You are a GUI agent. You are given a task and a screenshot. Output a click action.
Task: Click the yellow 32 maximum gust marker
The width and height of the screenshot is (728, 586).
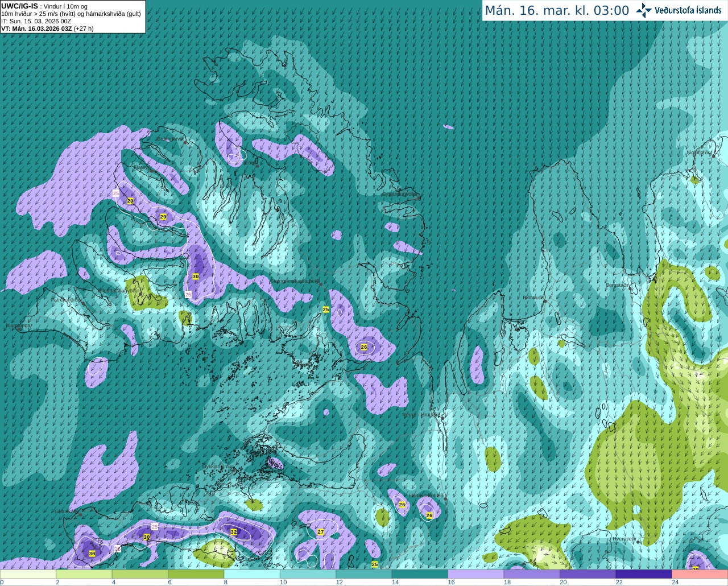(234, 532)
